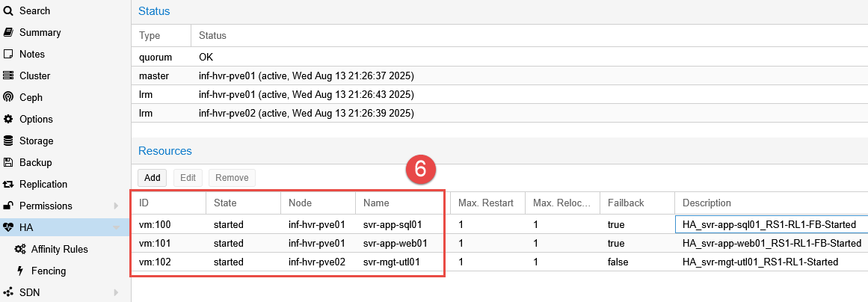Open Replication via its arrows icon
Screen dimensions: 868x302
[8, 185]
